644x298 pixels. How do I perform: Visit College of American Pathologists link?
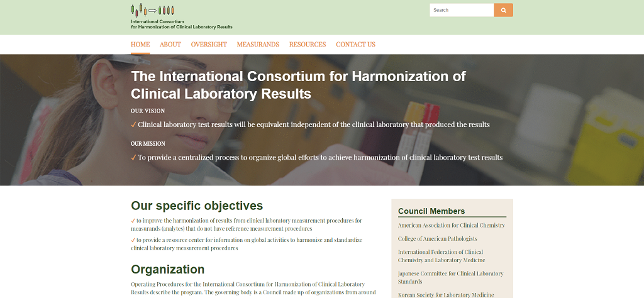click(437, 239)
